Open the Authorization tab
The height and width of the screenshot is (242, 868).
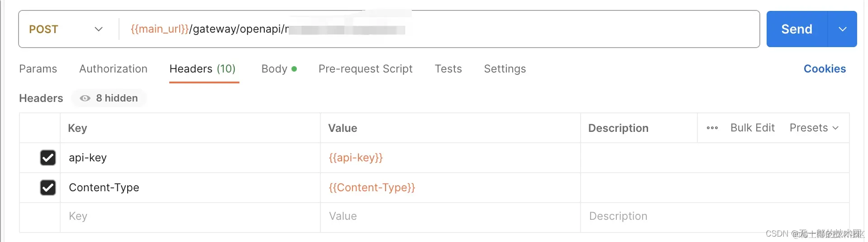tap(113, 69)
